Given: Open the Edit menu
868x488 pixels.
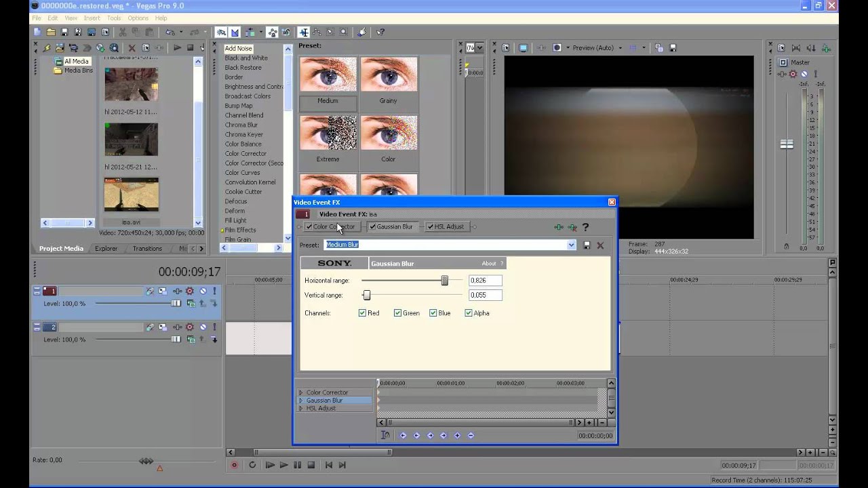Looking at the screenshot, I should pyautogui.click(x=52, y=18).
